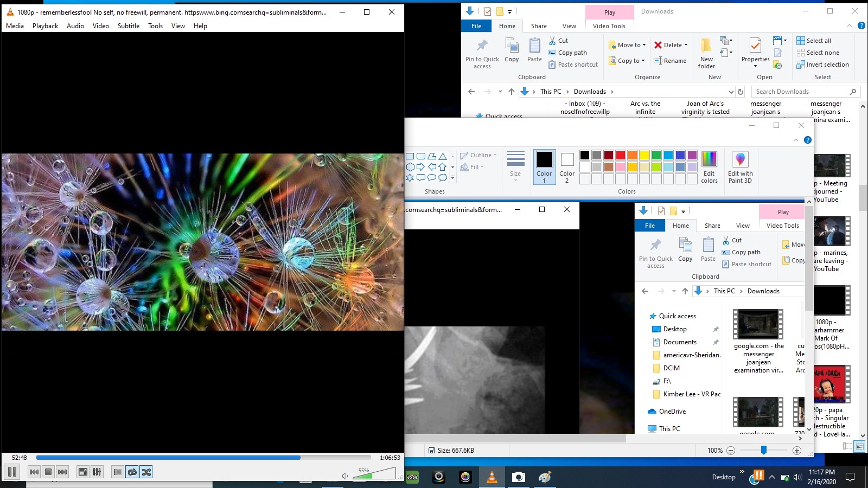This screenshot has height=488, width=868.
Task: Click Pin to Quick access in Downloads ribbon
Action: coord(482,54)
